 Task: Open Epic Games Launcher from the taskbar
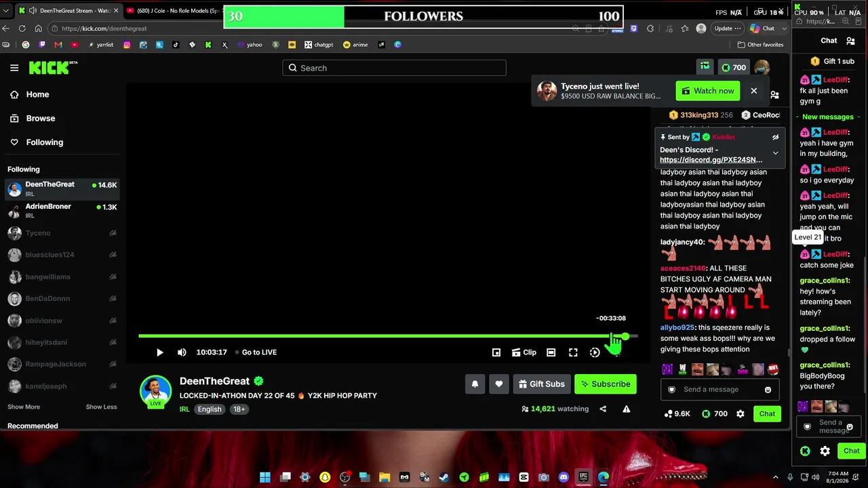click(583, 477)
